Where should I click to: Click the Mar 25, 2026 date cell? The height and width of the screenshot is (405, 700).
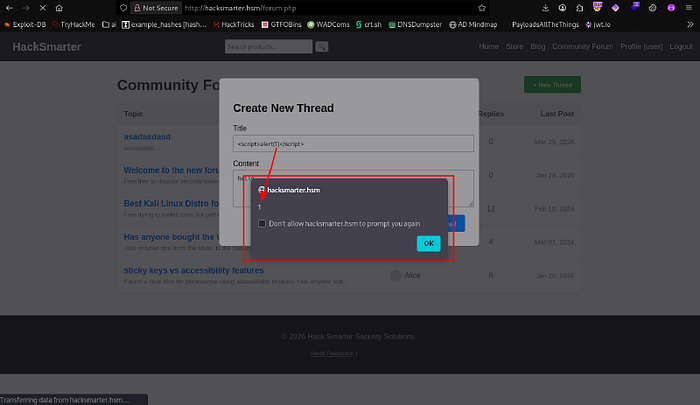point(554,142)
